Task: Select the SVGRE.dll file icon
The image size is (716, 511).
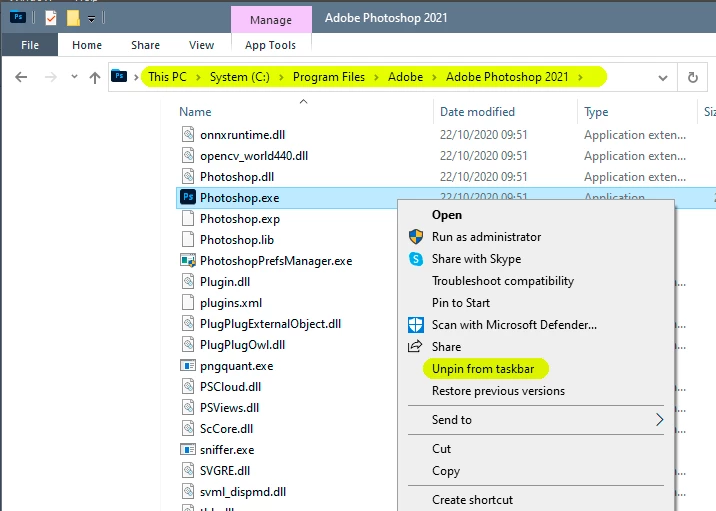Action: tap(188, 470)
